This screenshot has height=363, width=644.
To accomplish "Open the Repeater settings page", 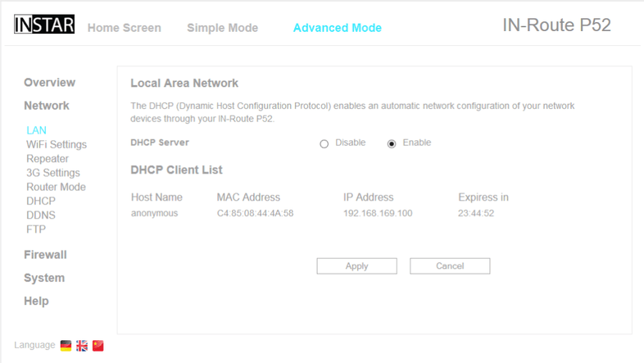I will pyautogui.click(x=48, y=159).
